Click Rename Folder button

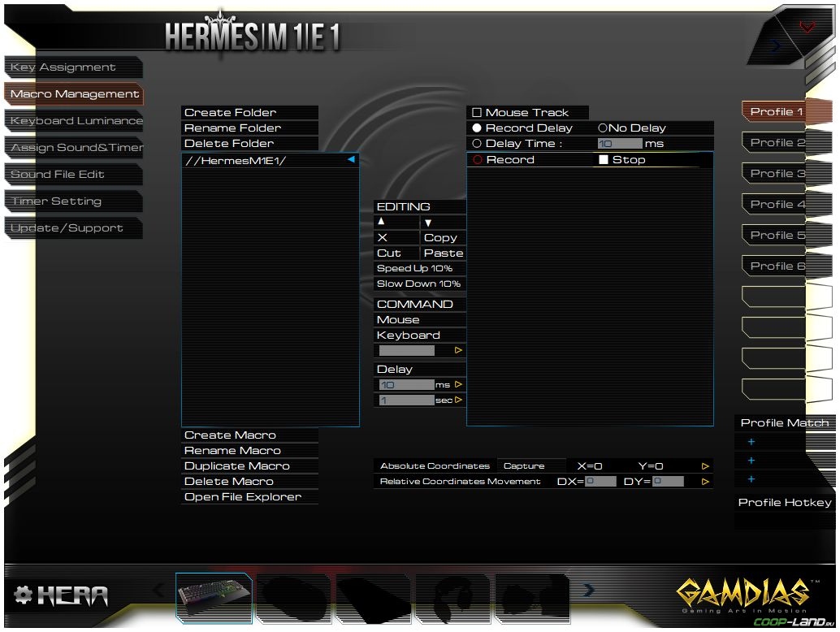tap(249, 128)
